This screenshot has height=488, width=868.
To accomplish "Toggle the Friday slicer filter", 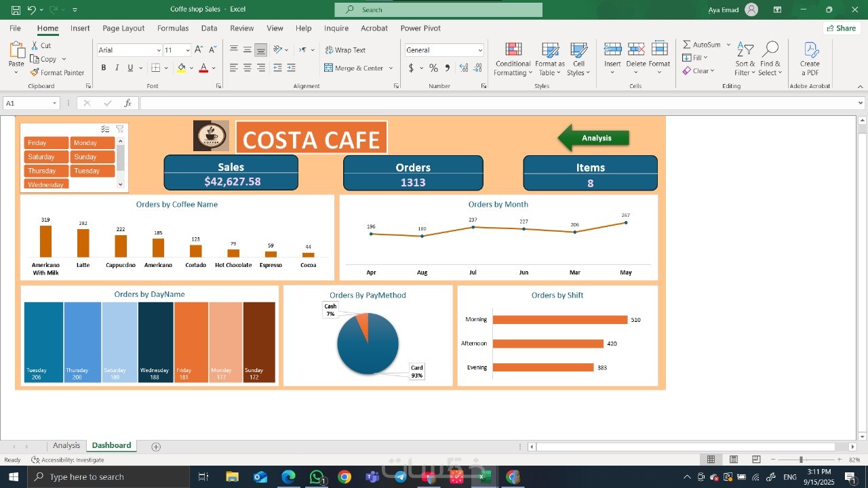I will pyautogui.click(x=46, y=143).
